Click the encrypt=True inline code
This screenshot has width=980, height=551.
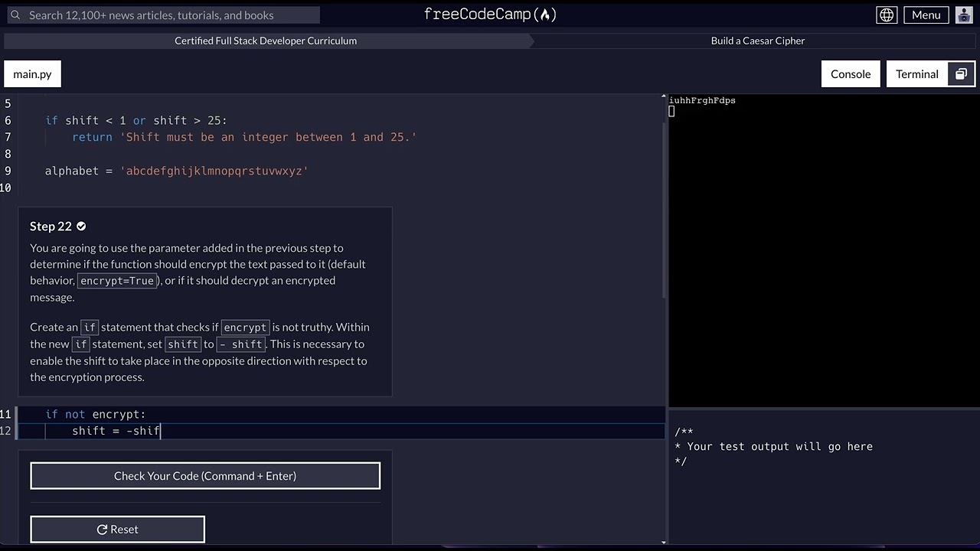[x=117, y=281]
